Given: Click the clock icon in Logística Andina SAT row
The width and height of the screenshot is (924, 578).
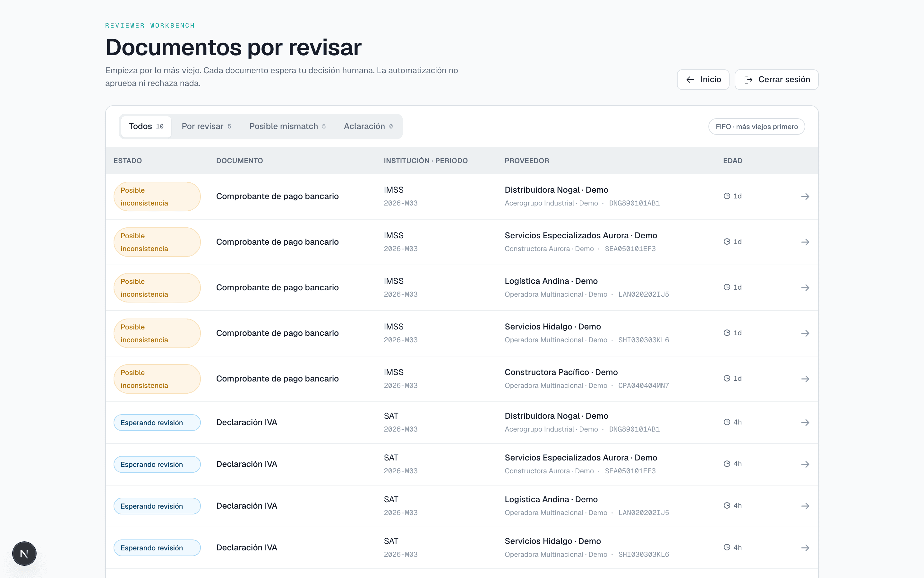Looking at the screenshot, I should (727, 505).
